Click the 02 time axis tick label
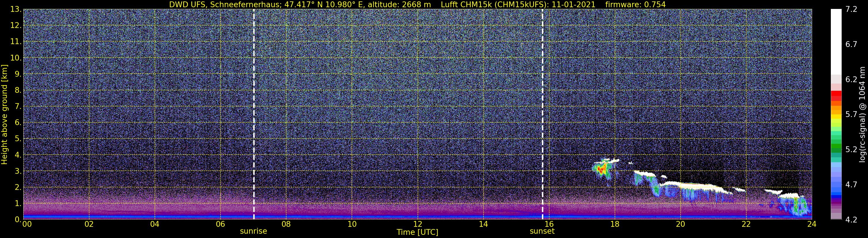This screenshot has height=238, width=868. click(x=89, y=224)
